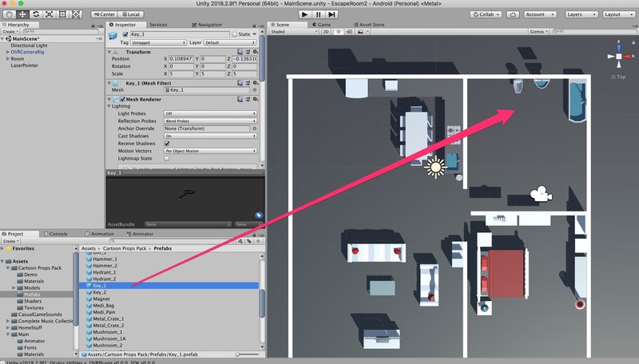Click the Save search star icon

[x=257, y=241]
